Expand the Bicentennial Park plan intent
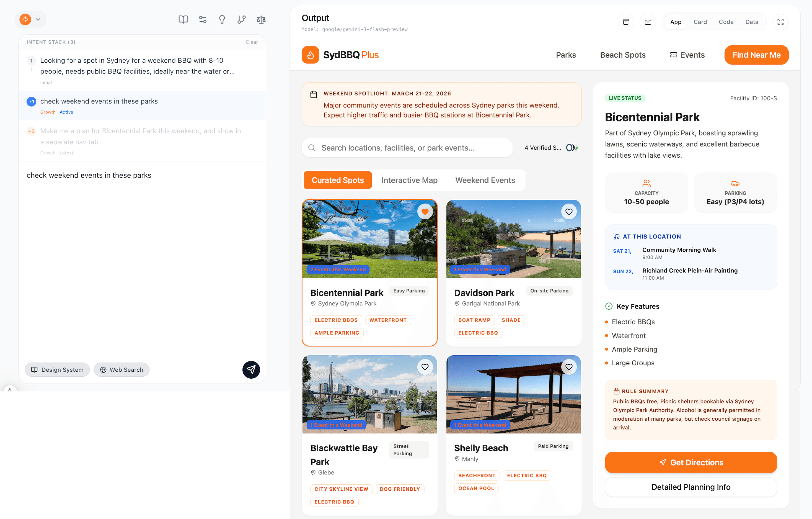The image size is (812, 519). pyautogui.click(x=140, y=136)
